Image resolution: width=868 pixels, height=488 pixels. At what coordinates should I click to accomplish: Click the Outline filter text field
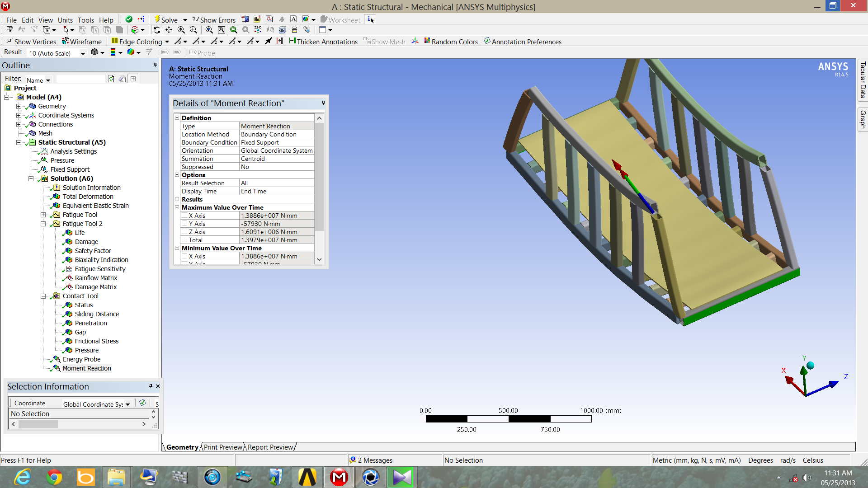[x=80, y=79]
